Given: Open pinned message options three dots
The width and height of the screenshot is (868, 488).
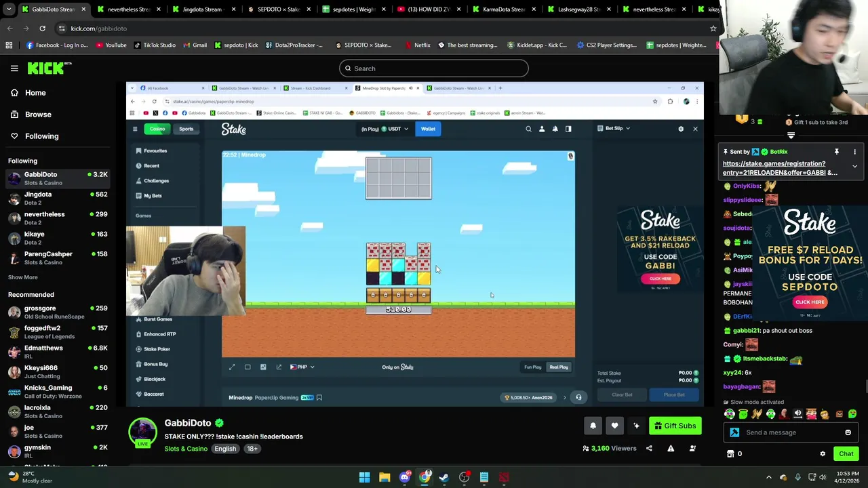Looking at the screenshot, I should tap(854, 152).
